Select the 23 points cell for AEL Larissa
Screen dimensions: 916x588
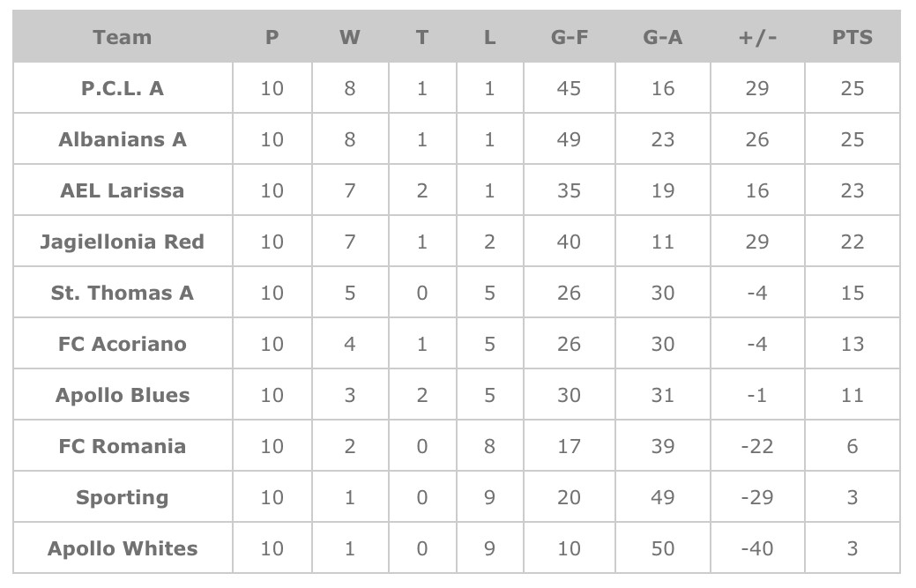point(852,190)
